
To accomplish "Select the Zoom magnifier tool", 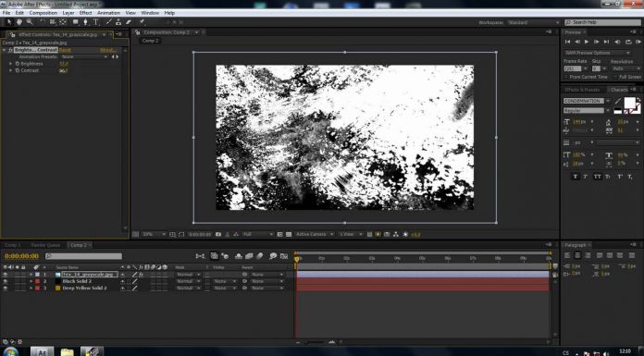I will (x=30, y=22).
